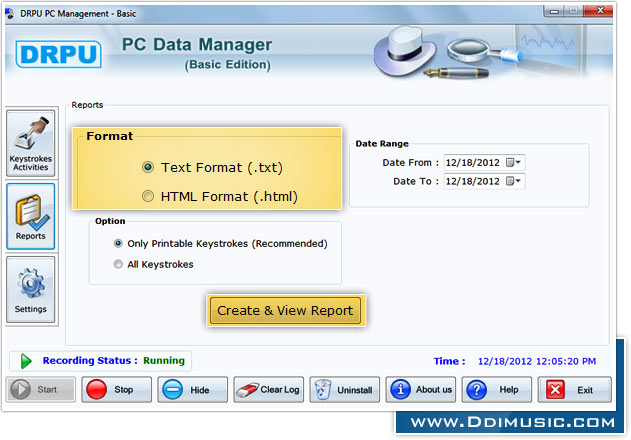Open the Reports sidebar panel
The height and width of the screenshot is (440, 631).
click(x=31, y=216)
